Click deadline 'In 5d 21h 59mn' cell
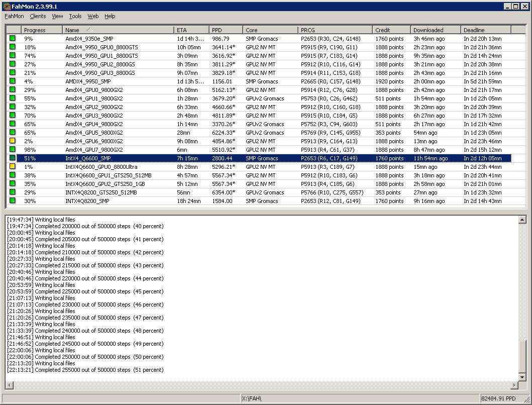Image resolution: width=532 pixels, height=405 pixels. 482,81
